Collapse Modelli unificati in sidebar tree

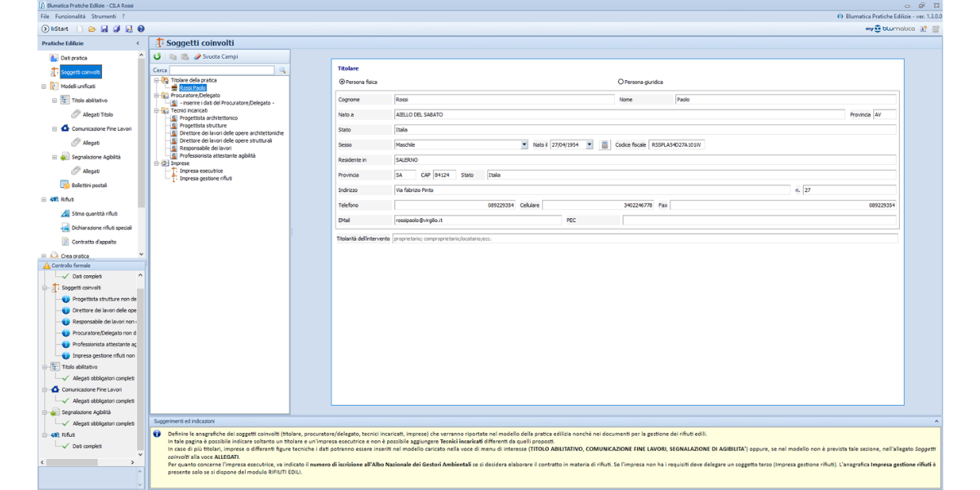[x=43, y=86]
